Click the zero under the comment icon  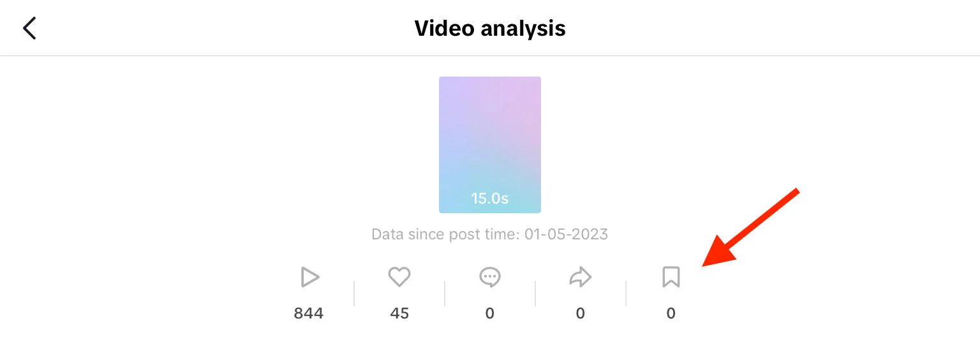pos(490,313)
